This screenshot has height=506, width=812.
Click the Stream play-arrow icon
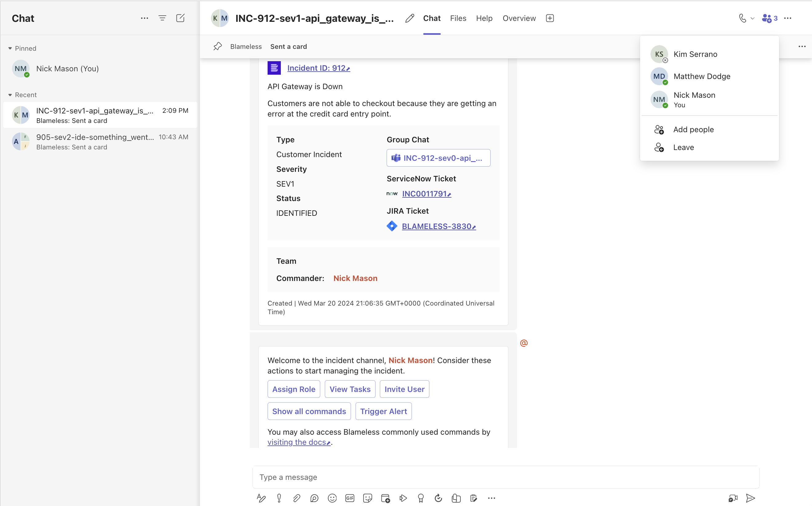coord(403,498)
